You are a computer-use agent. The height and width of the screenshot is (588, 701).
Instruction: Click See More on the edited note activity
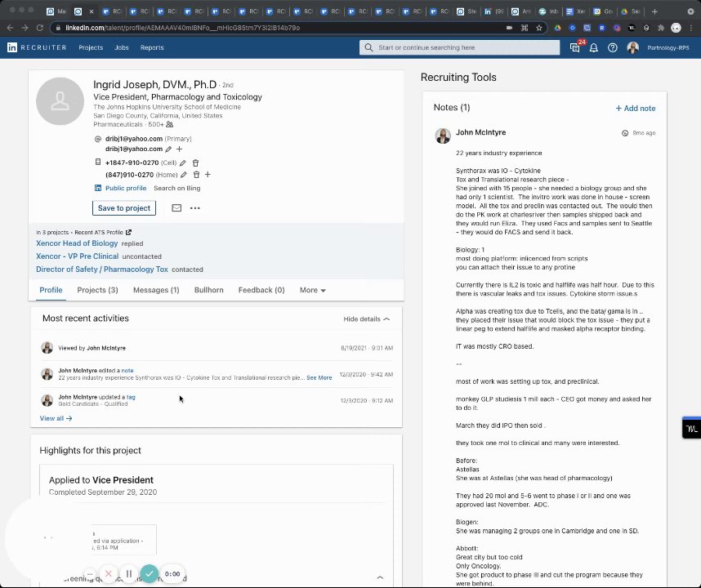pyautogui.click(x=319, y=377)
